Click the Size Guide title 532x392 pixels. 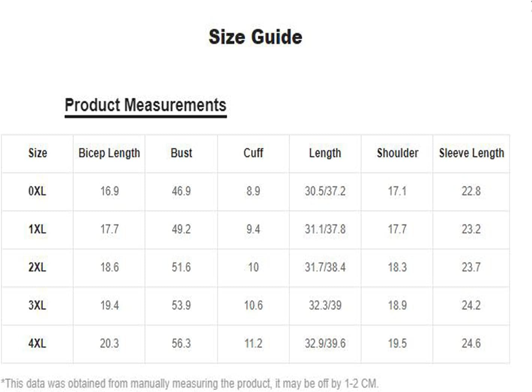[256, 37]
